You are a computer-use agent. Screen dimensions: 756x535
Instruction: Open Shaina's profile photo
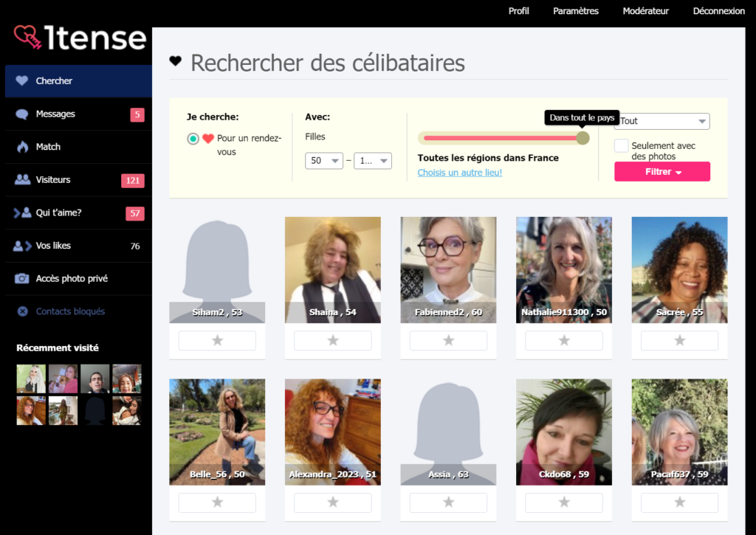tap(333, 270)
